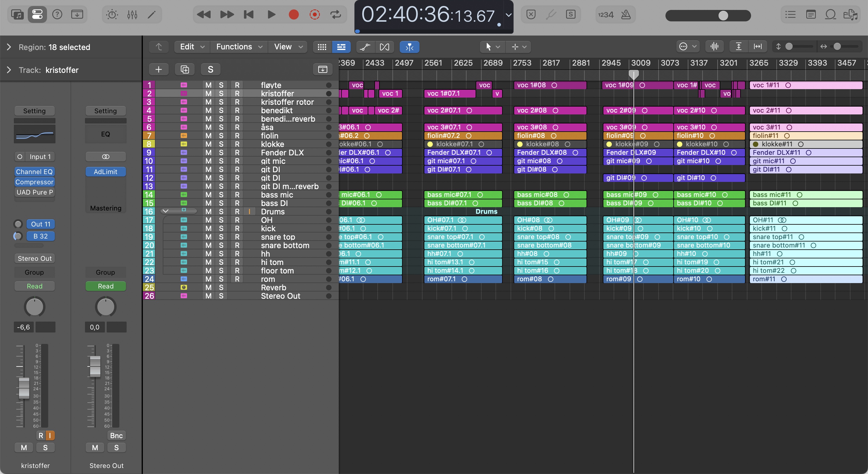Toggle the Cycle loop button
The height and width of the screenshot is (474, 868).
point(336,14)
